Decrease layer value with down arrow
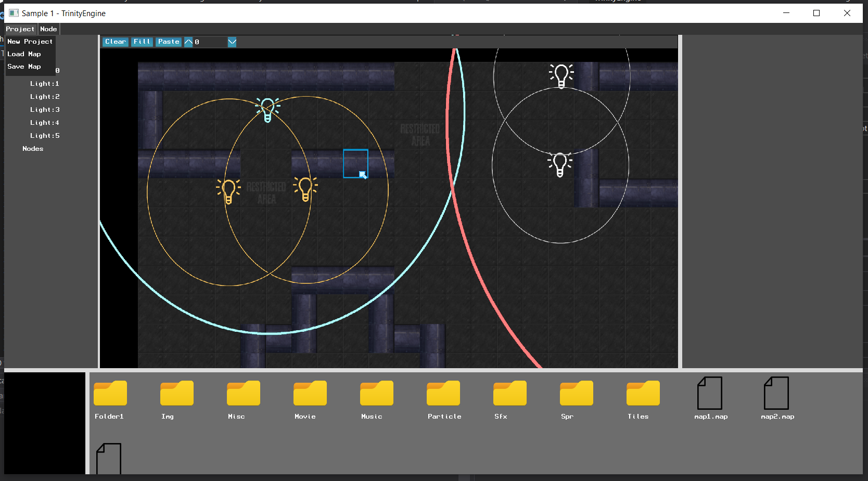Image resolution: width=868 pixels, height=481 pixels. point(232,42)
